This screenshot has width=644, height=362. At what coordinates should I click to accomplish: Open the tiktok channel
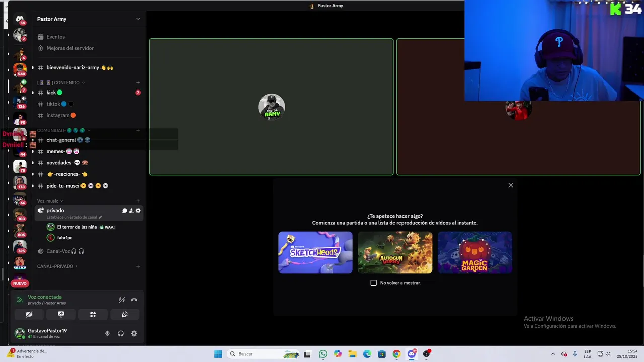click(89, 104)
